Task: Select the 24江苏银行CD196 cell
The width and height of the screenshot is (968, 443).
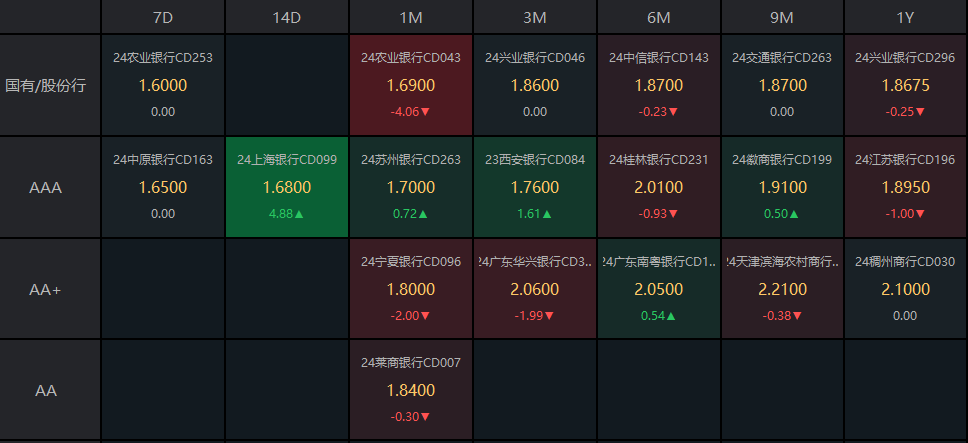Action: pos(906,187)
